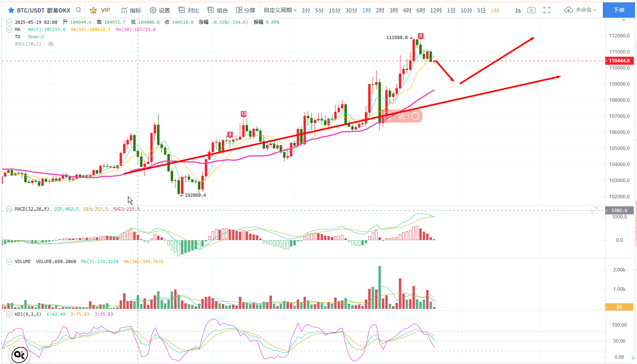637x364 pixels.
Task: Click the K:62.49 KDJ value
Action: (x=56, y=314)
